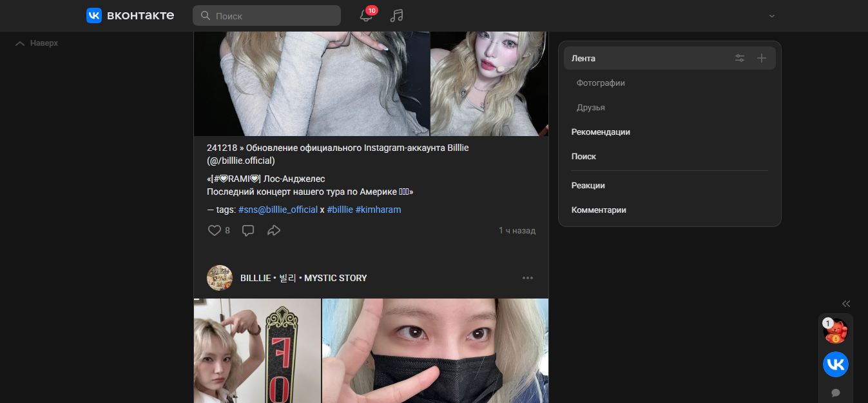
Task: Open hashtag #kimharam
Action: click(x=378, y=210)
